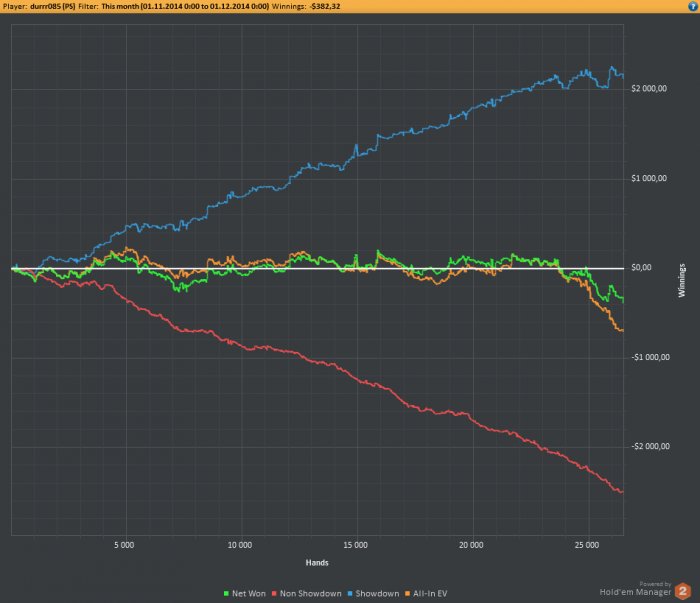
Task: Click the 5 000 hands axis label
Action: [124, 545]
